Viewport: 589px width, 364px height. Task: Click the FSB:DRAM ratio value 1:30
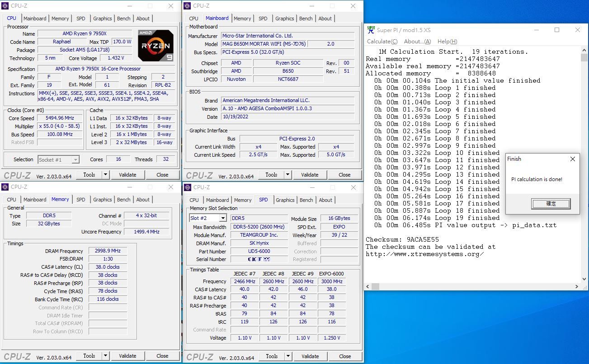(108, 259)
